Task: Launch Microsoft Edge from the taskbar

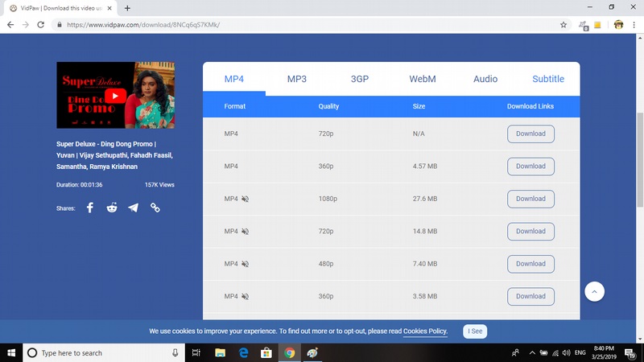Action: (x=243, y=352)
